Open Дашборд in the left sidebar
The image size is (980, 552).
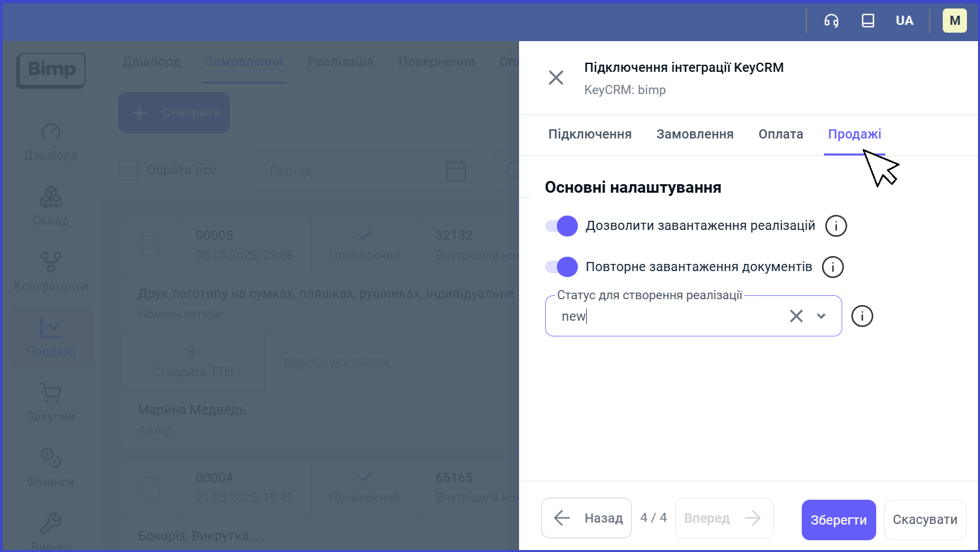pos(51,141)
